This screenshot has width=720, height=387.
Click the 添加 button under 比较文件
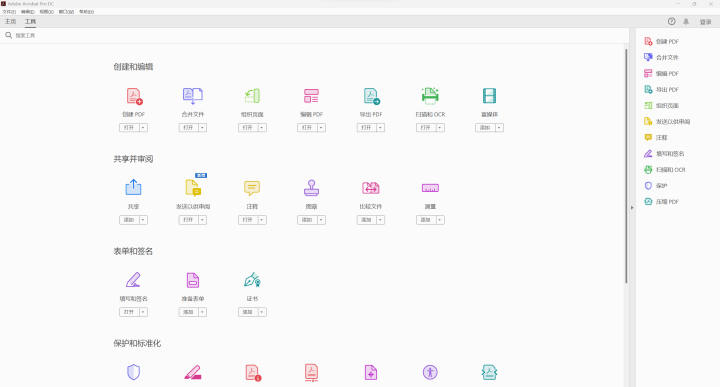click(366, 220)
